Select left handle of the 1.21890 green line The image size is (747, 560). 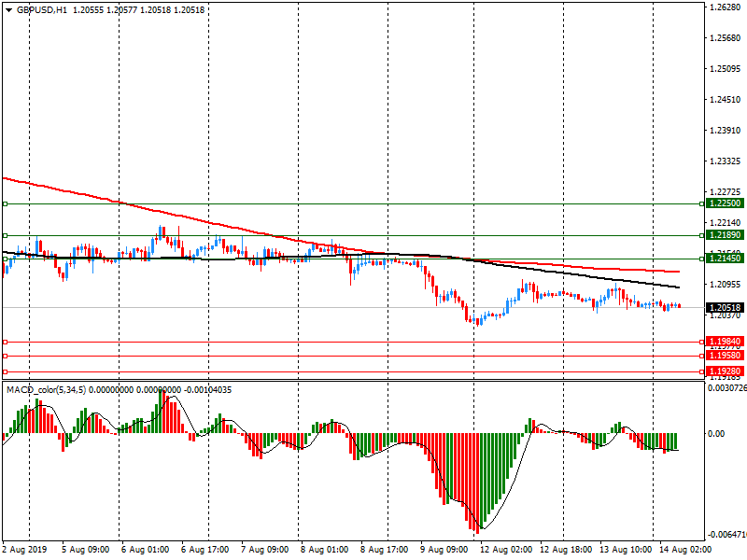pos(6,235)
